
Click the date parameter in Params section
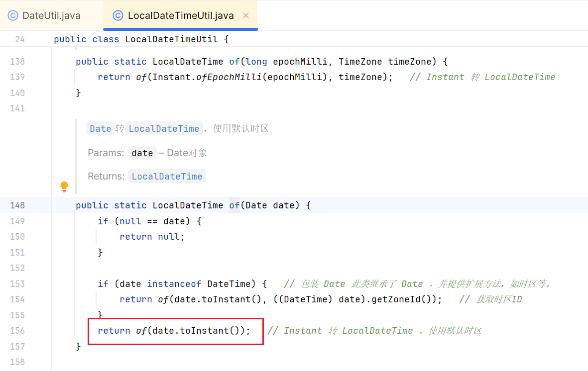[x=142, y=153]
